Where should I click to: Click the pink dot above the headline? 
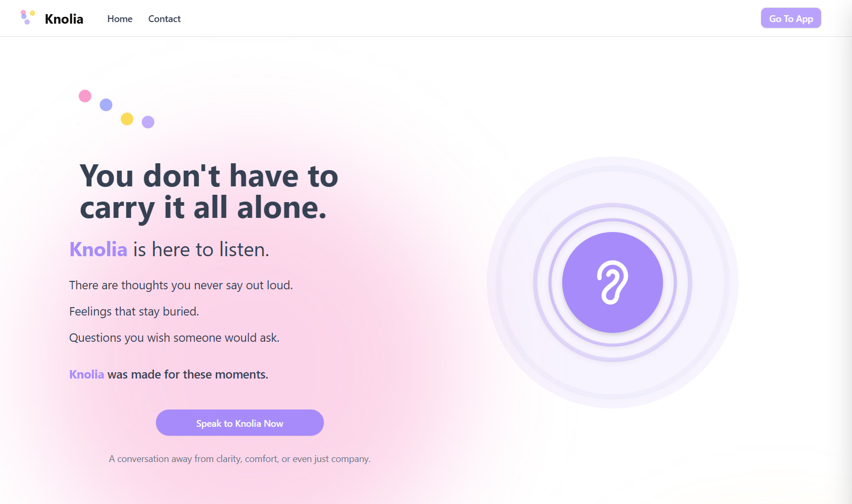pos(85,96)
